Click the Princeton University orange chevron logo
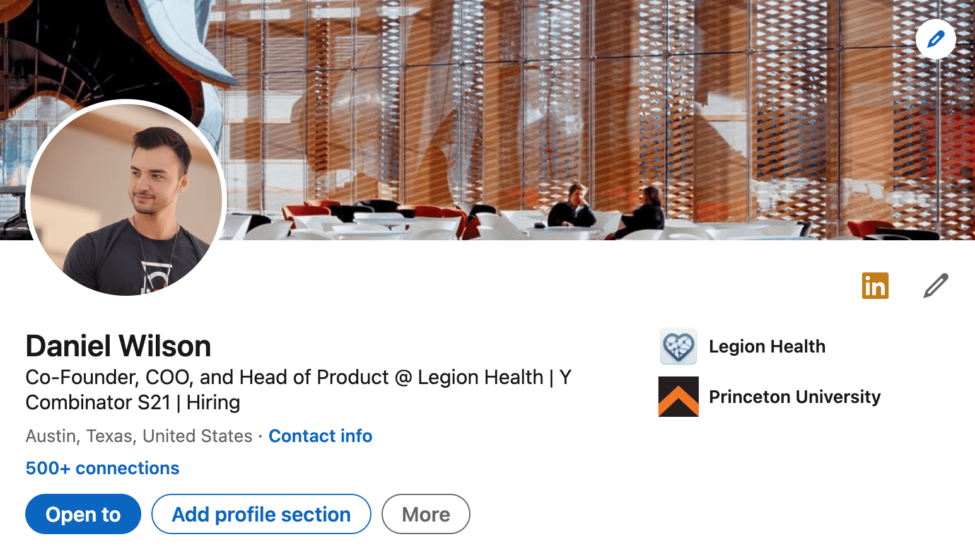 679,397
